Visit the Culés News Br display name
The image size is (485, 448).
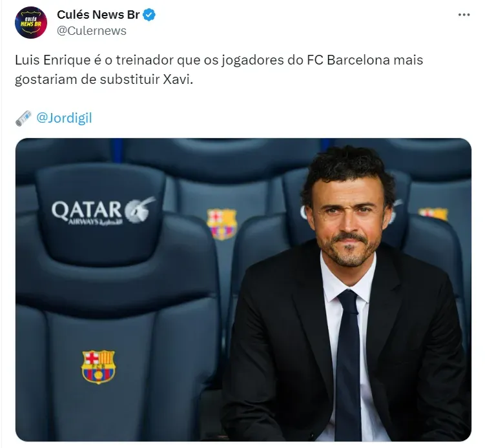pos(98,15)
